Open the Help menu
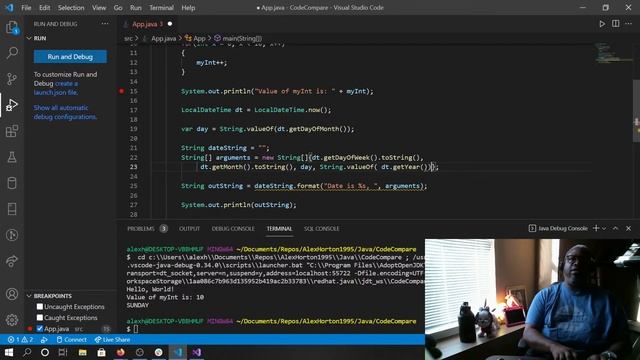The image size is (640, 360). tap(188, 8)
